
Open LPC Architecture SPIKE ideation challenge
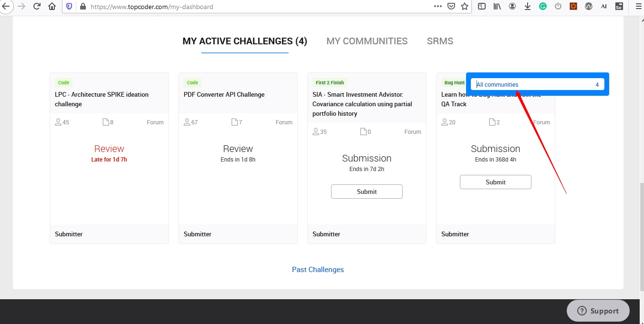[x=102, y=99]
